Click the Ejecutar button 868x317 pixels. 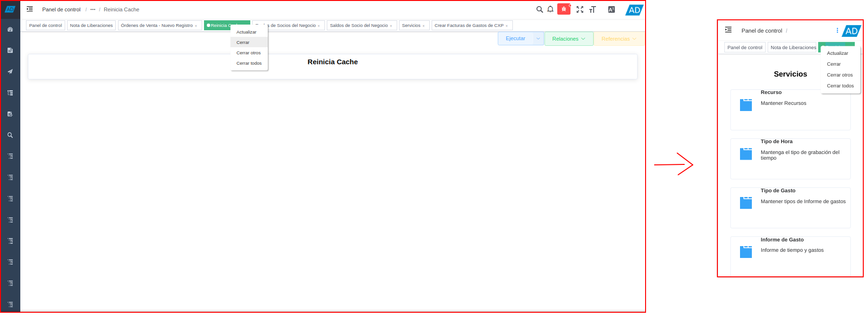pos(515,39)
